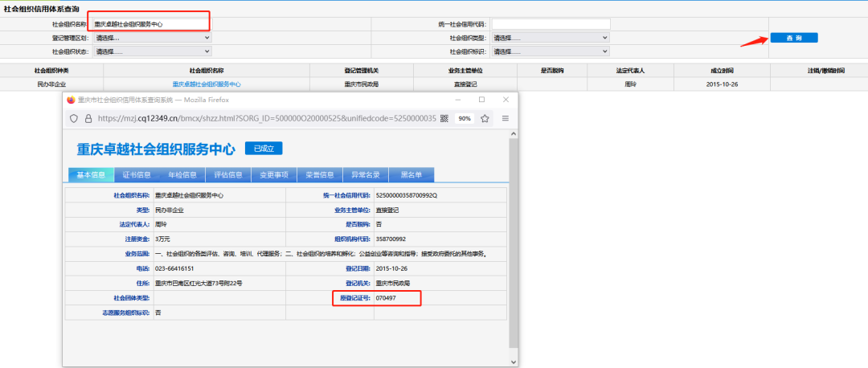
Task: Click the shield tracking protection icon
Action: pyautogui.click(x=74, y=118)
